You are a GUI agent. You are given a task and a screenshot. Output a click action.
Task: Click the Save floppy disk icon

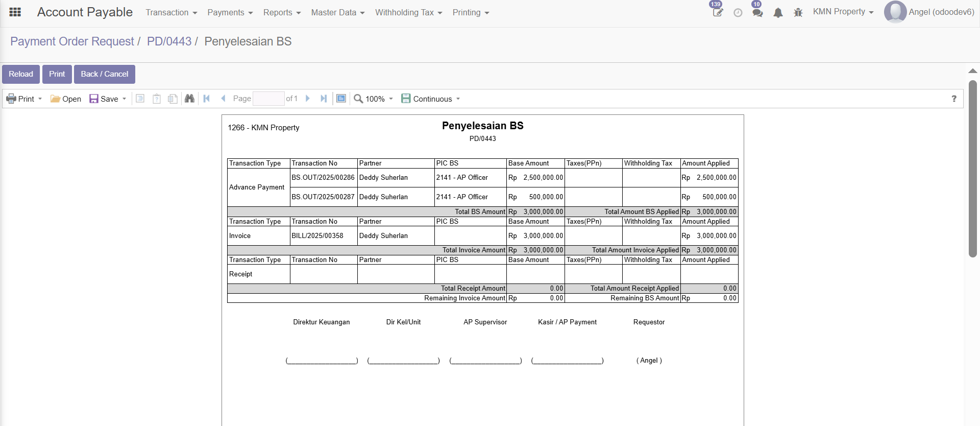[94, 99]
